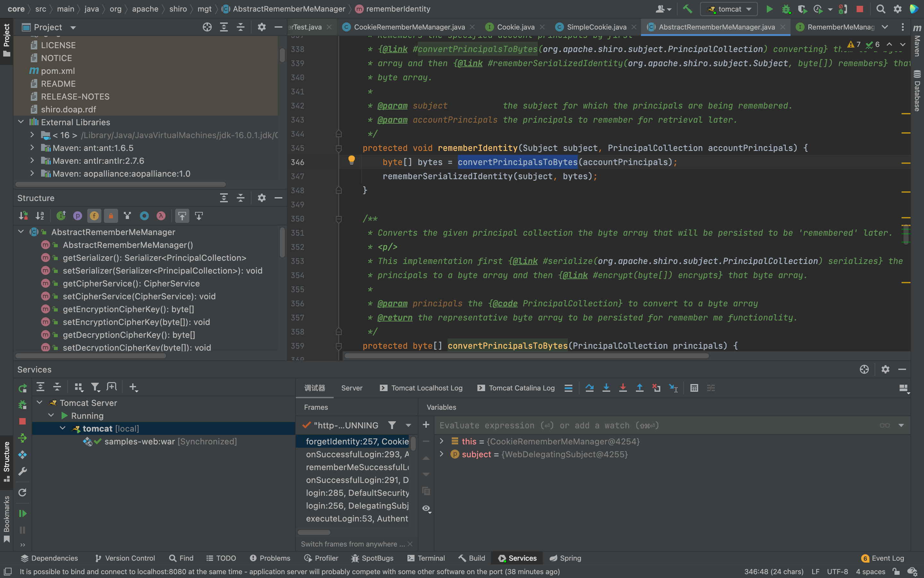Open Project view mode dropdown
Viewport: 924px width, 578px height.
[x=73, y=28]
